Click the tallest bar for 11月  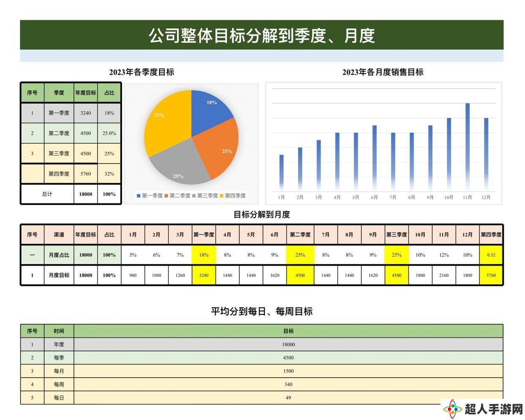coord(468,146)
